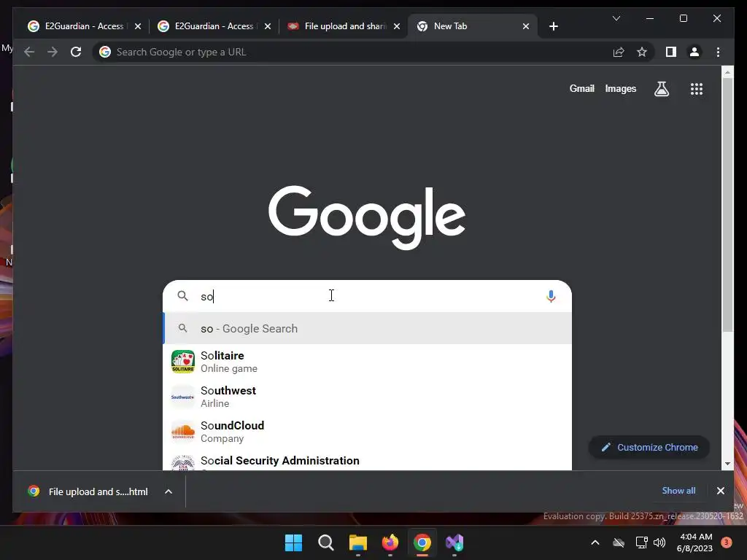Open the clock showing 4:04 AM
Screen dimensions: 747x560
695,542
